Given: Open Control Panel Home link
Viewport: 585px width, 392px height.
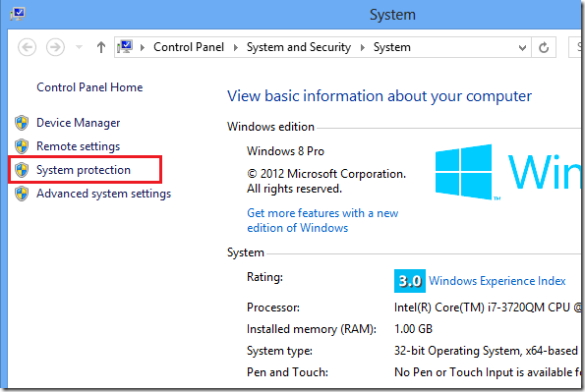Looking at the screenshot, I should click(x=89, y=87).
